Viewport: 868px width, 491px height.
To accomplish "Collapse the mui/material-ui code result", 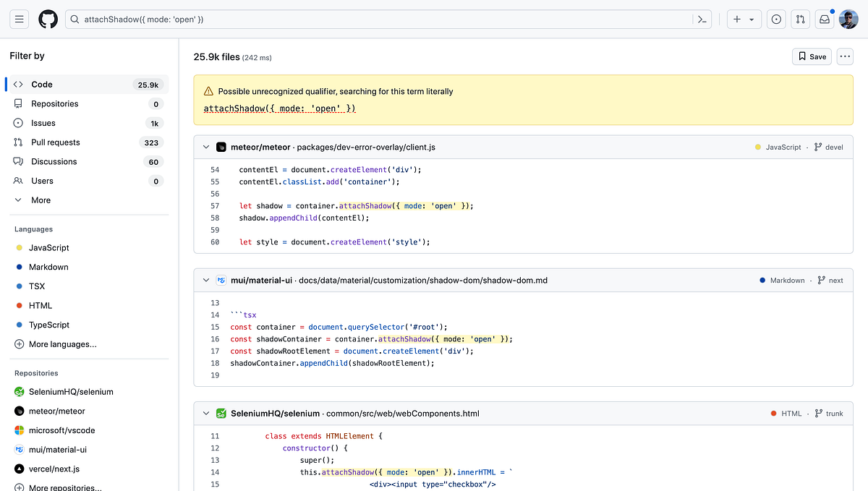I will [205, 280].
